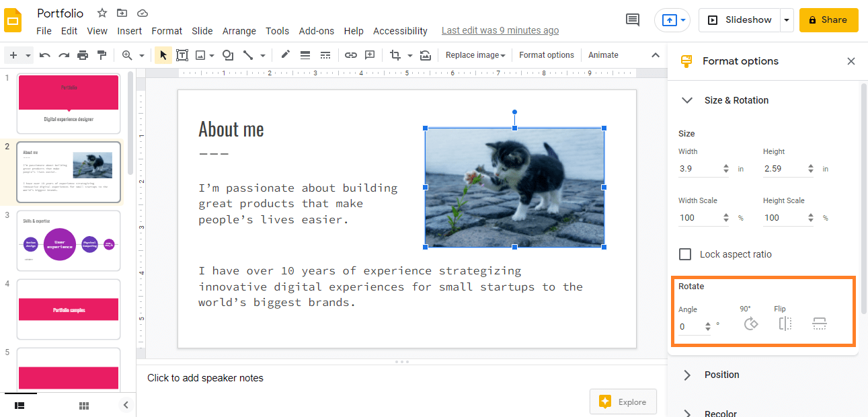Screen dimensions: 868x417
Task: Click the Share button
Action: (x=828, y=20)
